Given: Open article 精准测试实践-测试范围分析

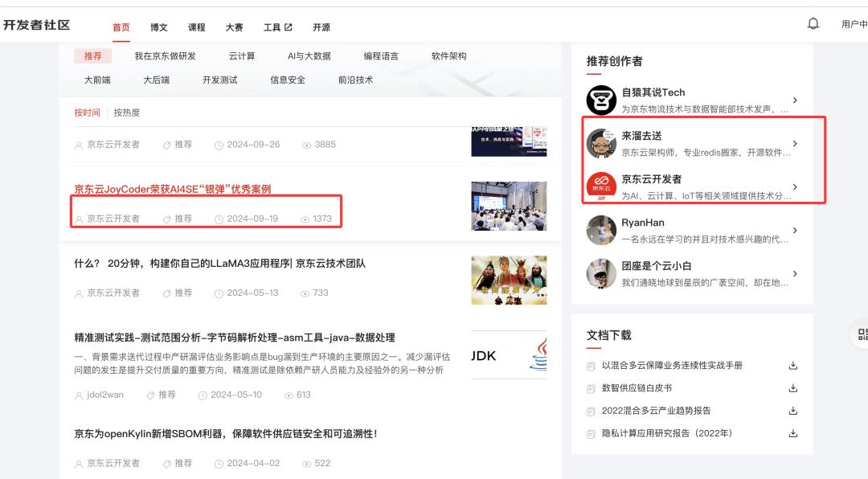Looking at the screenshot, I should [x=235, y=338].
